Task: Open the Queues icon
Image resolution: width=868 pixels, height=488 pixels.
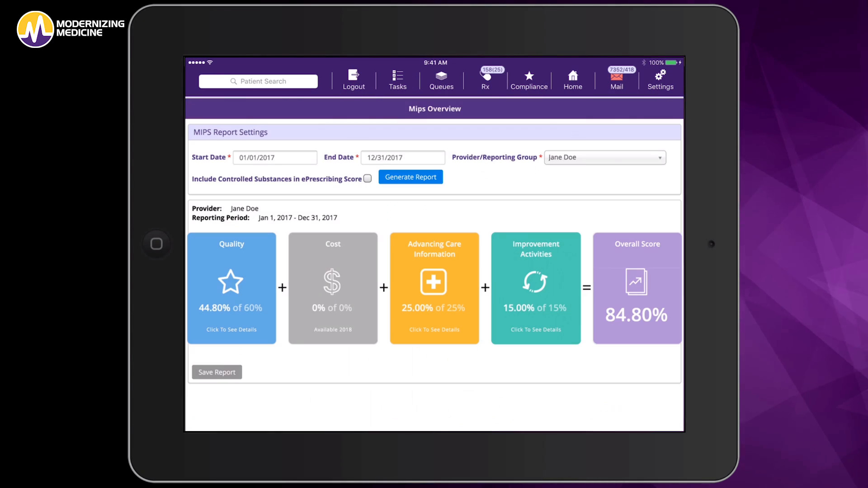Action: (x=441, y=75)
